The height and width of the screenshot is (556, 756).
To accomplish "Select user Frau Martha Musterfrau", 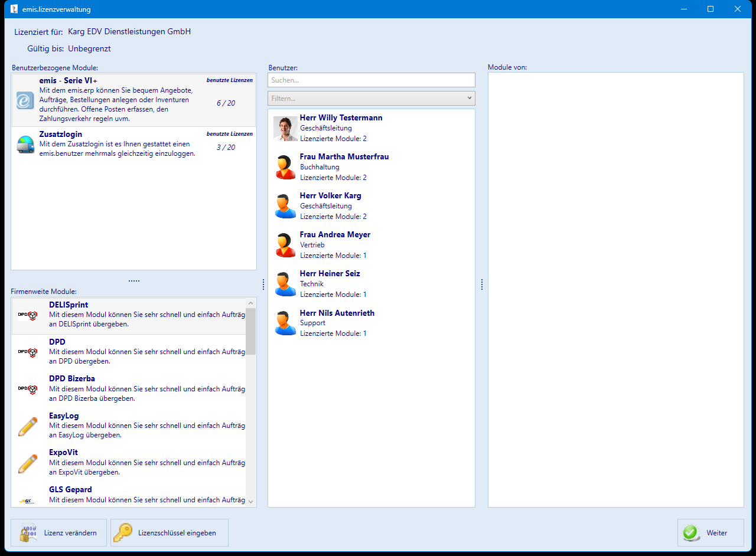I will pos(372,167).
